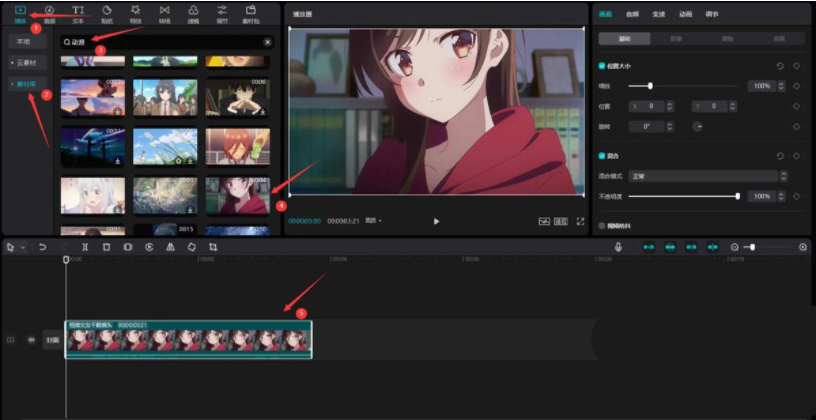Click the rotation degree stepper arrows
The image size is (816, 420).
click(670, 126)
